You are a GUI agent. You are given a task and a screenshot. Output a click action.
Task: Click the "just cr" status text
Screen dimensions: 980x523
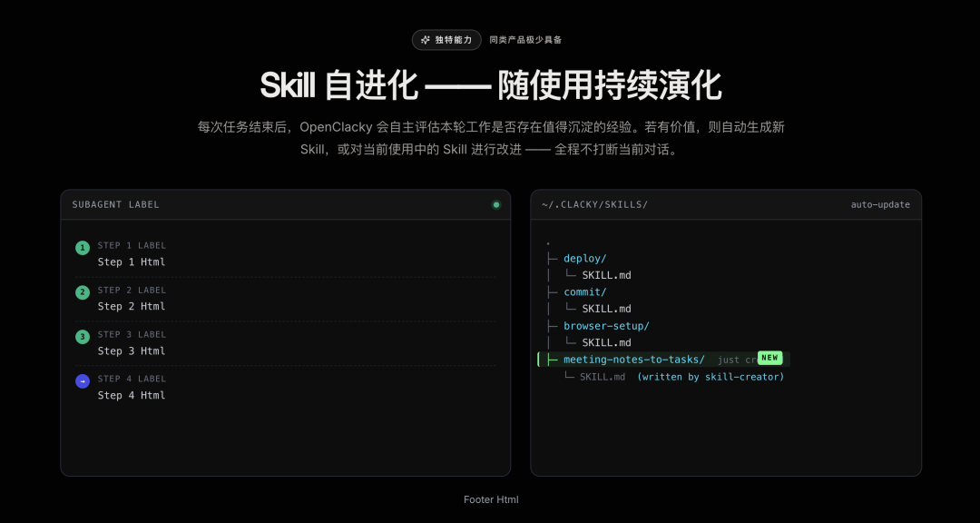click(738, 360)
